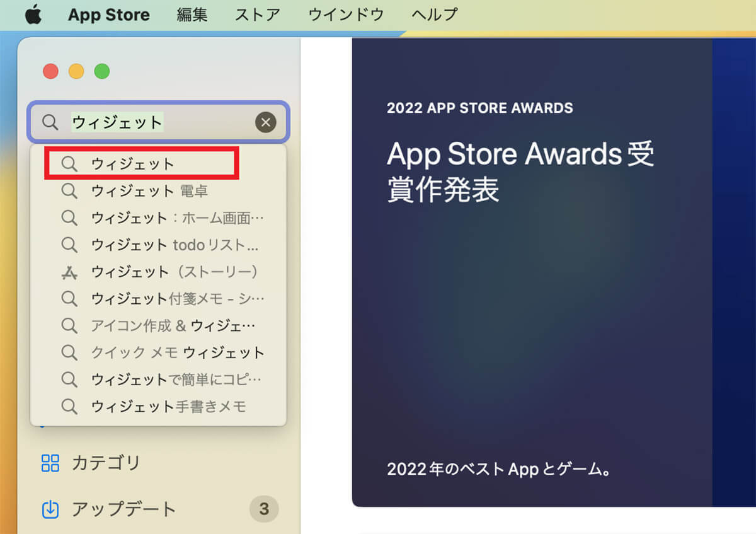Screen dimensions: 756x534
Task: Click the search icon beside ウィジェット 電卓
Action: pyautogui.click(x=69, y=191)
